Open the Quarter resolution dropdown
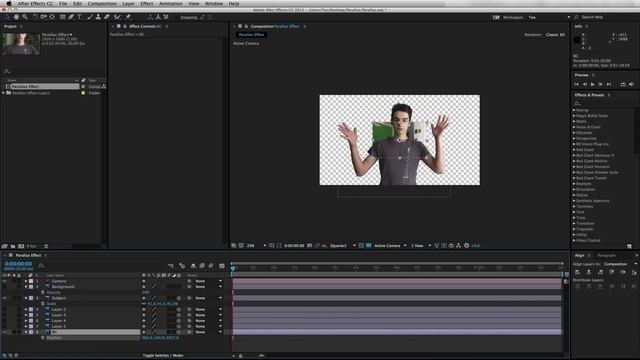This screenshot has width=640, height=360. pyautogui.click(x=342, y=246)
